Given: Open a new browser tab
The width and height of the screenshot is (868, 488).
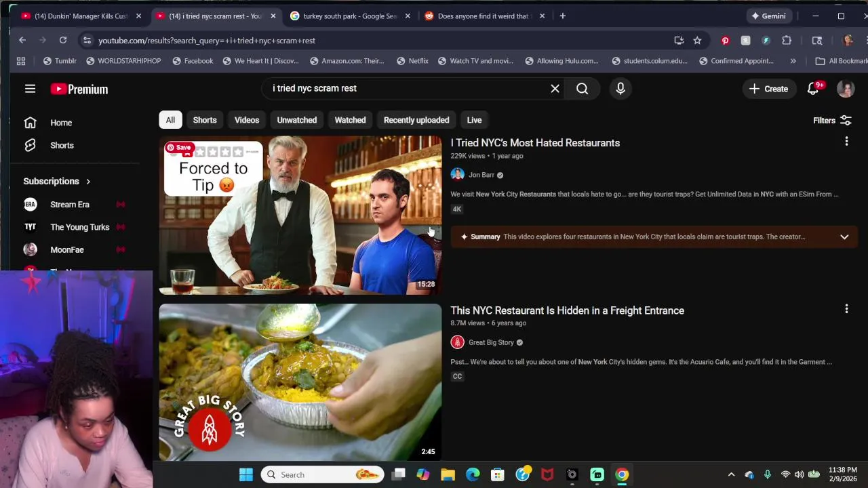Looking at the screenshot, I should [562, 16].
